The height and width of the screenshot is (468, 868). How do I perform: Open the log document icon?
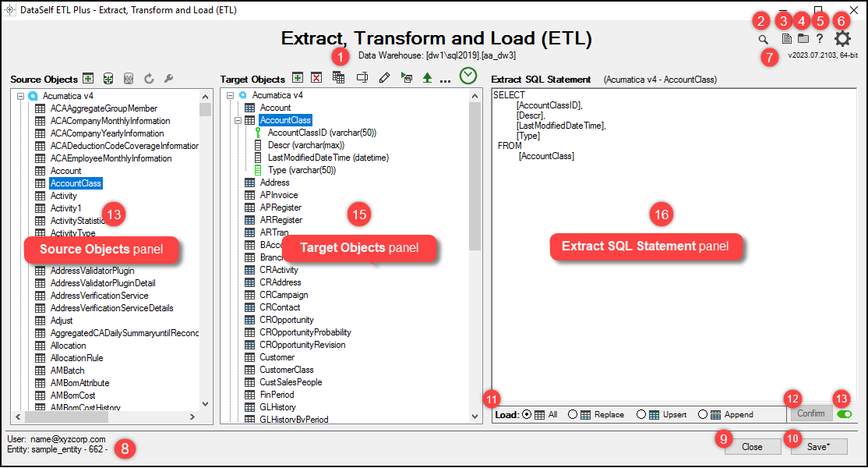pyautogui.click(x=787, y=38)
